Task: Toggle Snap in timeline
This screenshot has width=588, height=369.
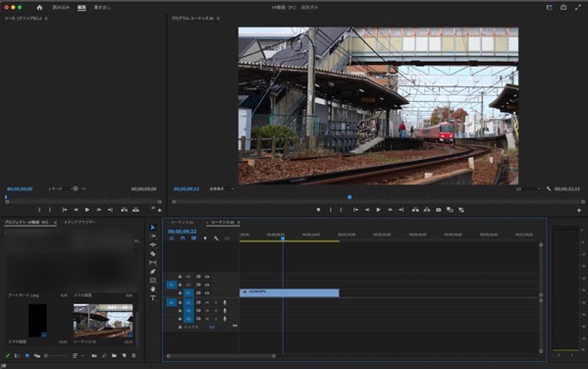Action: coord(183,238)
